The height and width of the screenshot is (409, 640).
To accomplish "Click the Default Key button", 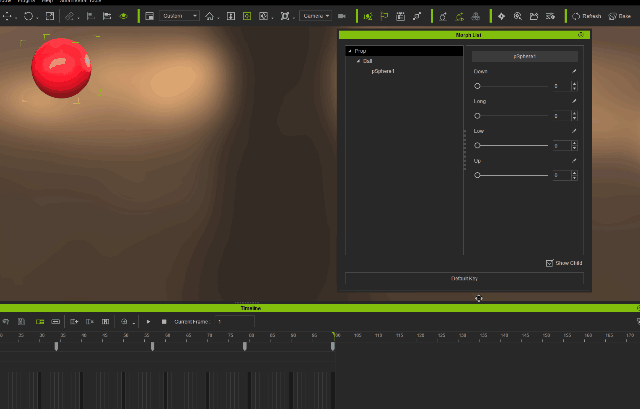I will coord(465,278).
